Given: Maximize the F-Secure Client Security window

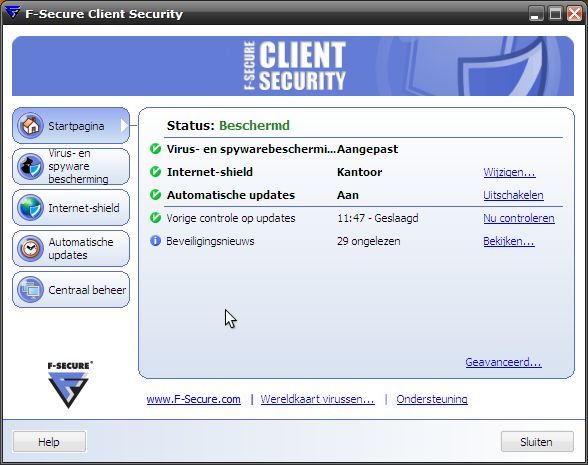Looking at the screenshot, I should pos(555,14).
